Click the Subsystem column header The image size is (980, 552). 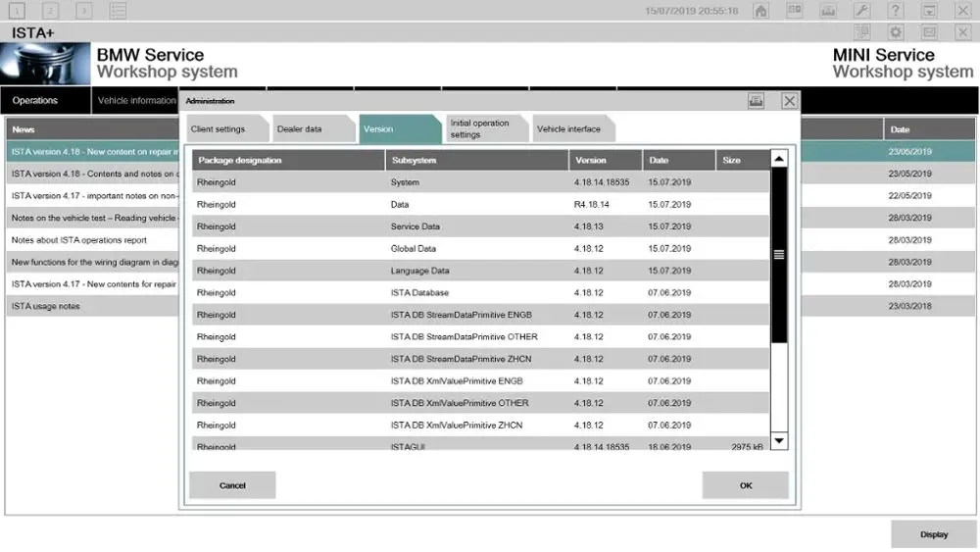477,160
